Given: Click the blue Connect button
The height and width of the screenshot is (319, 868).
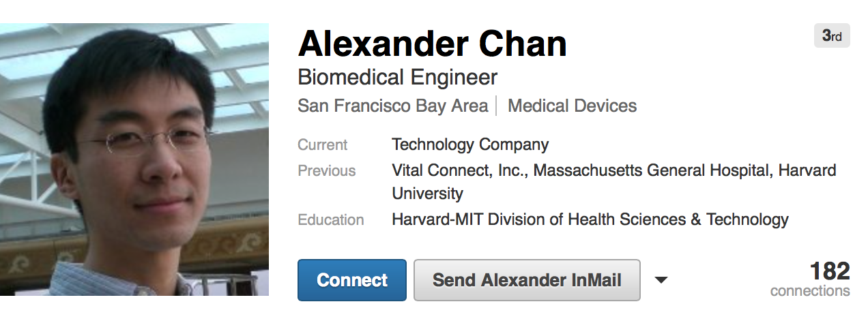Looking at the screenshot, I should tap(351, 280).
